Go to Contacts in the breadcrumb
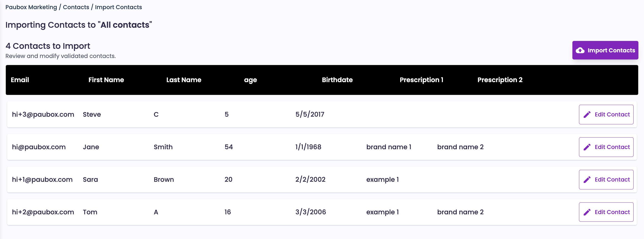644x239 pixels. pos(76,7)
